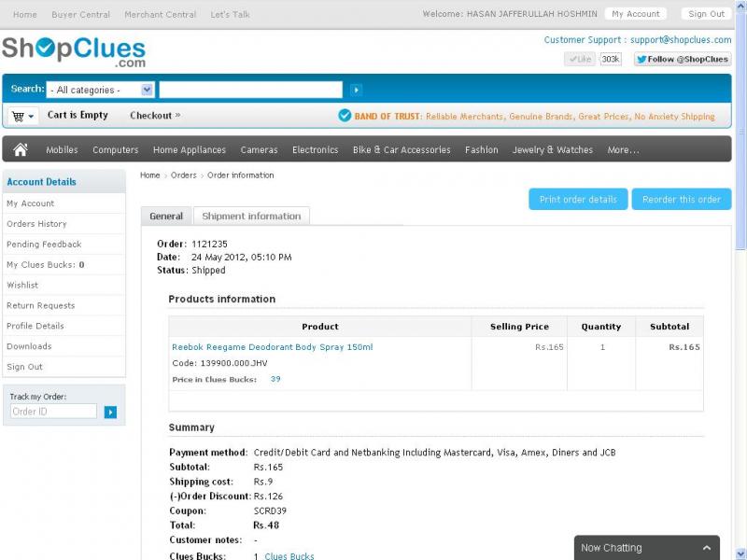
Task: Open Pending Feedback in sidebar
Action: click(44, 245)
